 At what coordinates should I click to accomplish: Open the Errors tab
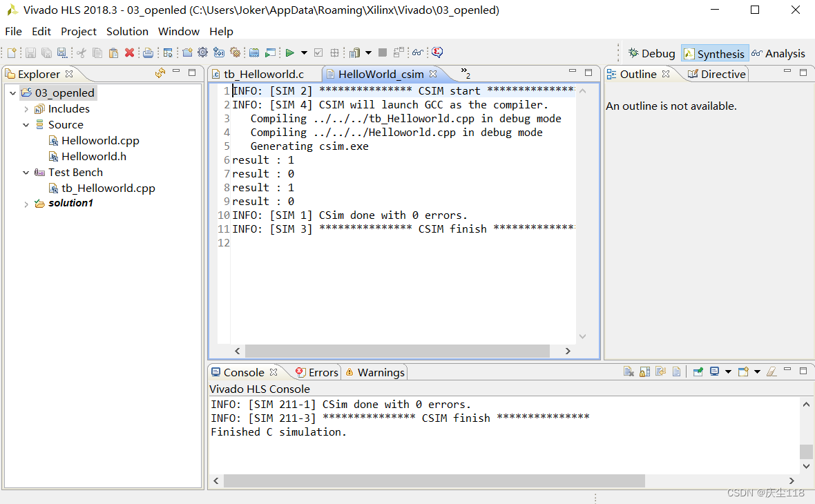pyautogui.click(x=316, y=373)
